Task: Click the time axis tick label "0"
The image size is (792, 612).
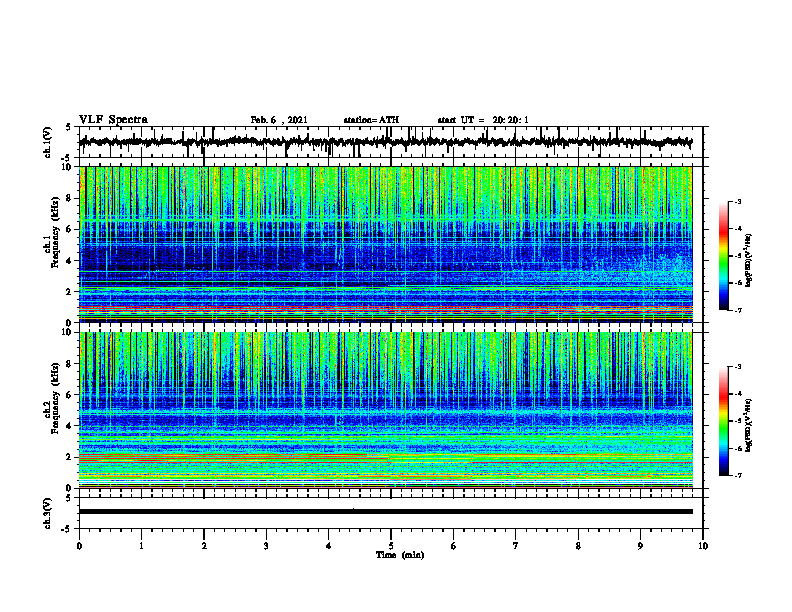Action: pos(79,546)
